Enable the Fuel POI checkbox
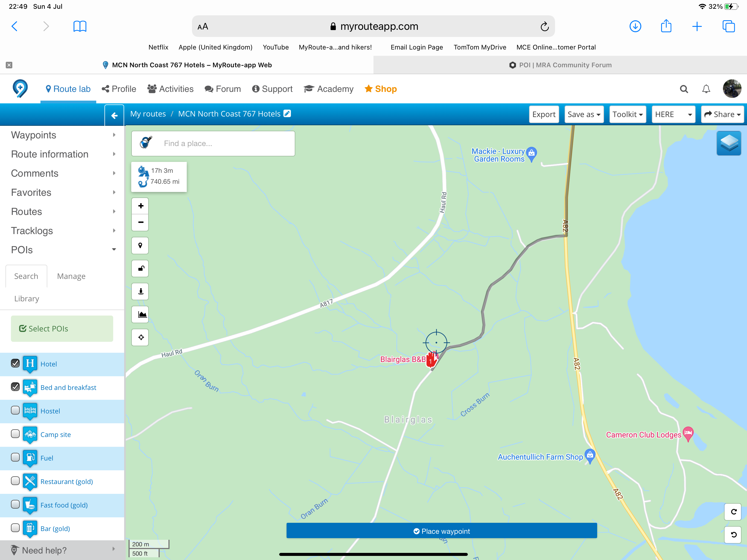Viewport: 747px width, 560px height. 15,457
